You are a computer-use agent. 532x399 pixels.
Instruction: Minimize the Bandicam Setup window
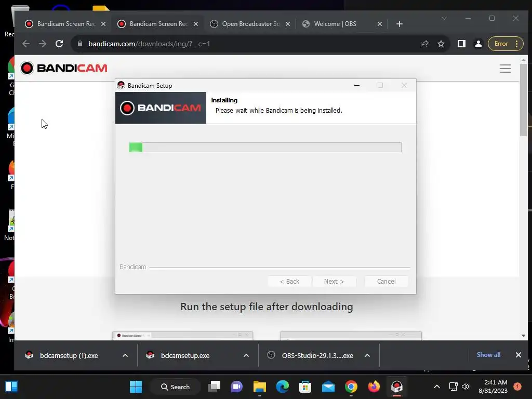click(x=356, y=86)
